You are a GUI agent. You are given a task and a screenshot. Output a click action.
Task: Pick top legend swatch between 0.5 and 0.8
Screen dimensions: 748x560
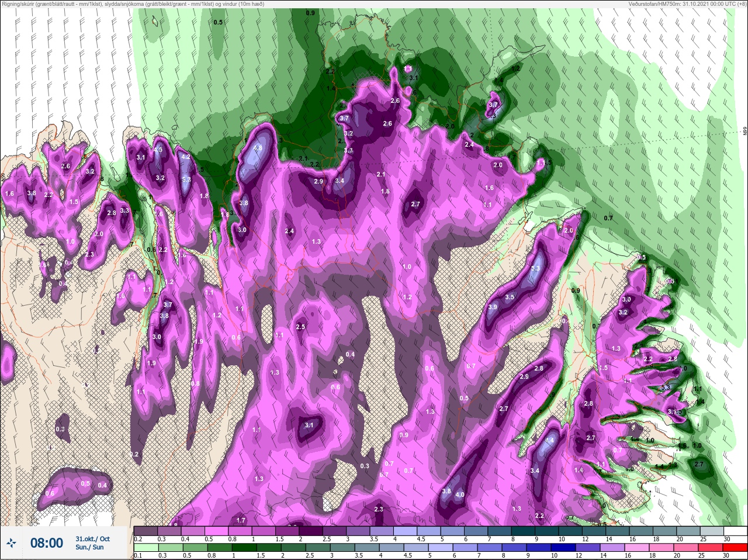point(216,531)
